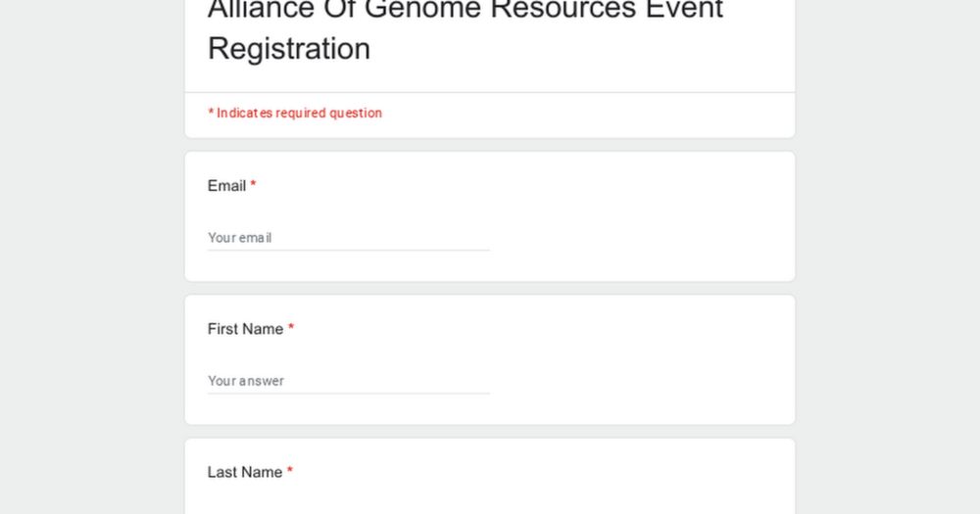Image resolution: width=980 pixels, height=514 pixels.
Task: Click the "Indicates required question" notice
Action: click(295, 113)
